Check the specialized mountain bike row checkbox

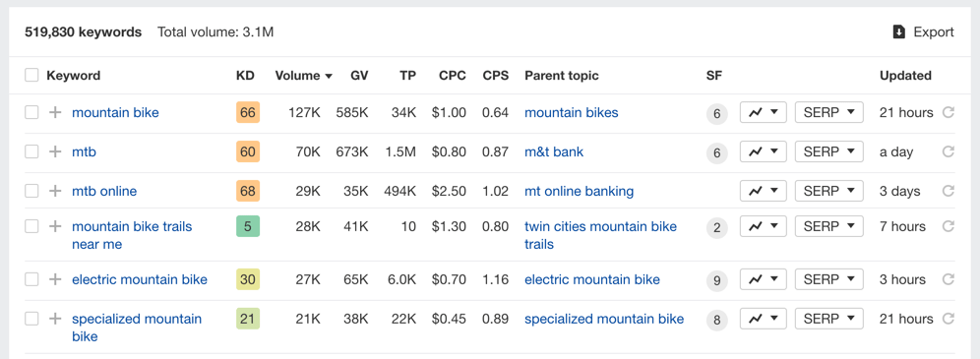[x=31, y=319]
